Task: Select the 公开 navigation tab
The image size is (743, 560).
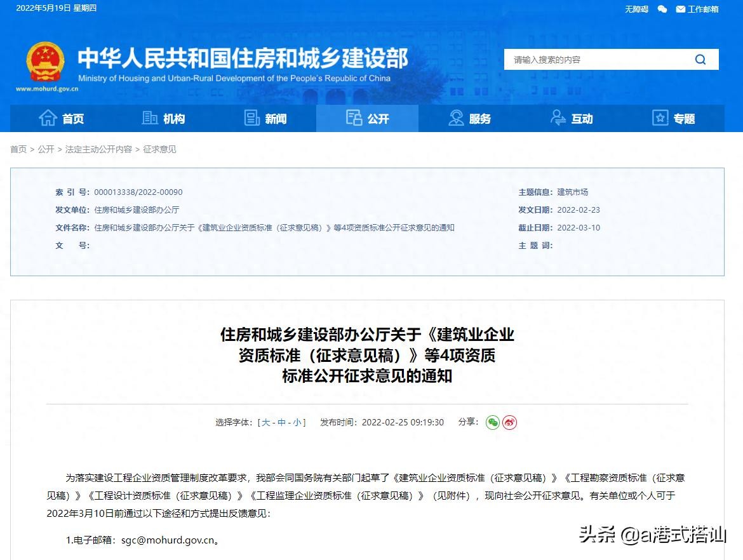Action: pos(367,119)
